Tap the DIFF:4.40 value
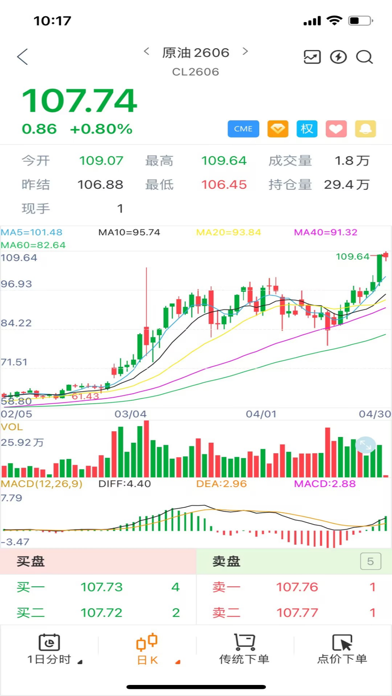 coord(124,484)
